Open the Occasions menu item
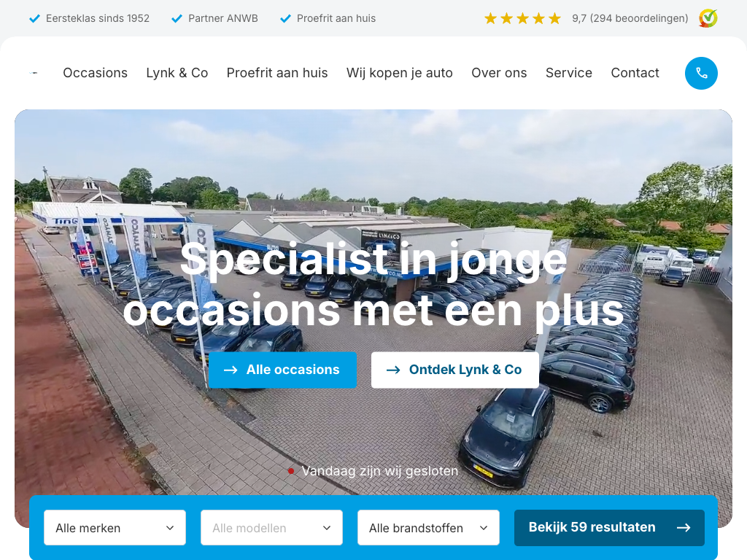747x560 pixels. pos(96,73)
